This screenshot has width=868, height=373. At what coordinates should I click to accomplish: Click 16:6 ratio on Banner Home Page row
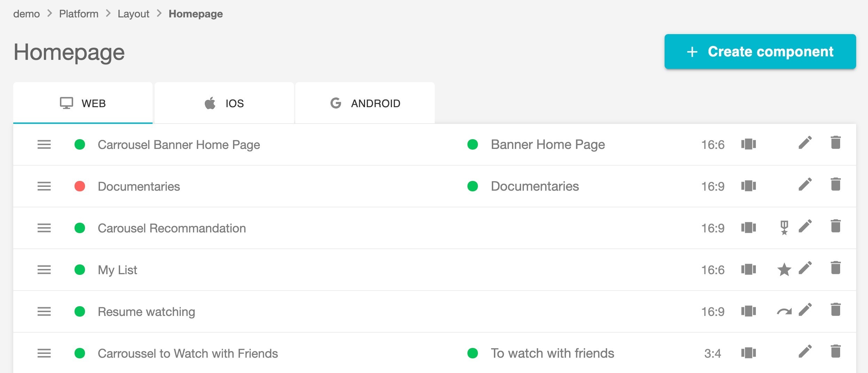coord(713,145)
